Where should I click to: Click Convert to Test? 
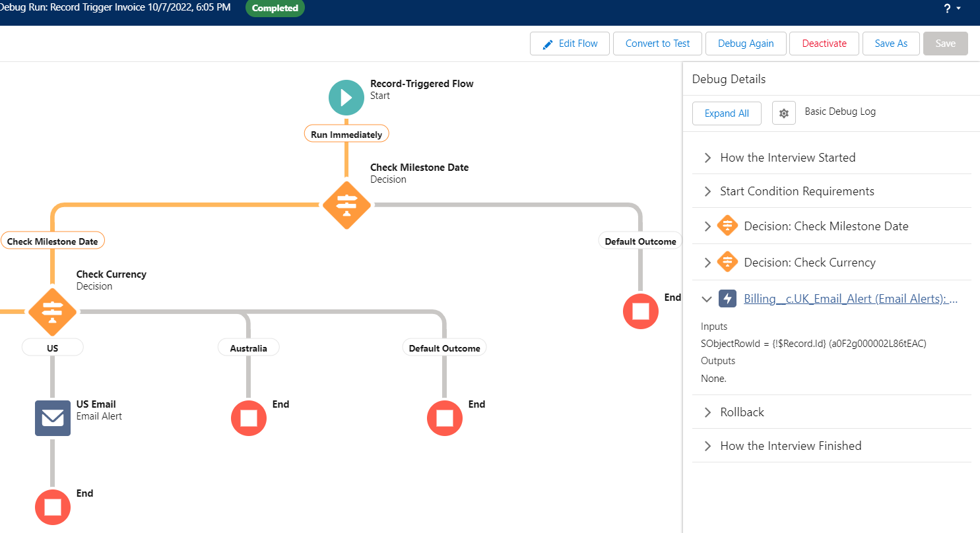pos(657,44)
